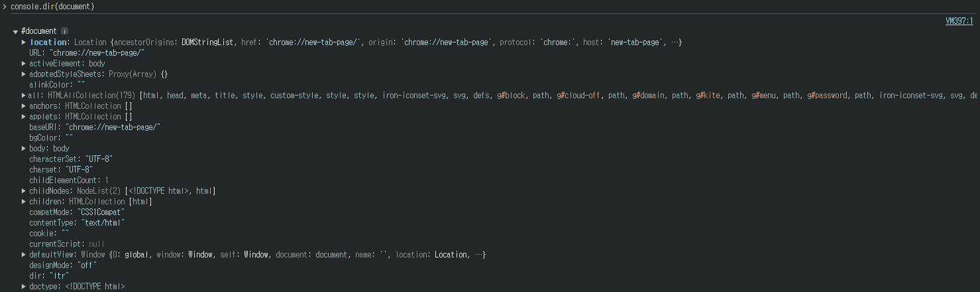This screenshot has height=292, width=980.
Task: Expand the applets HTMLCollection row
Action: tap(24, 117)
